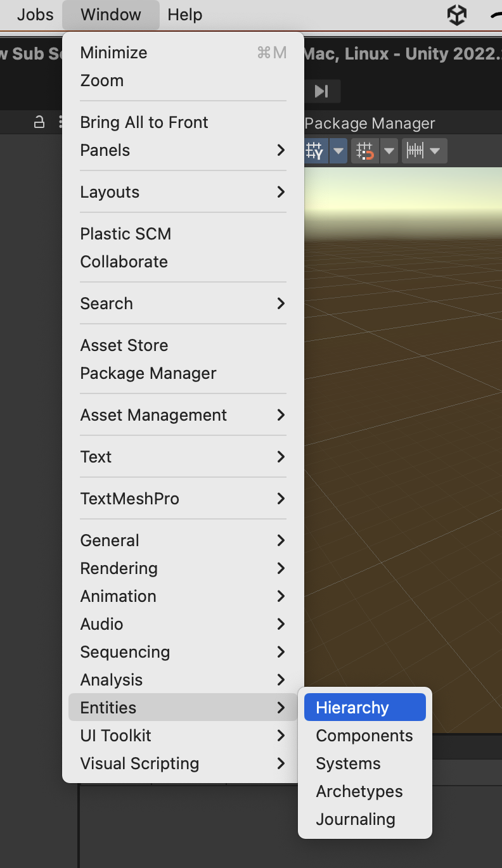Expand the Audio submenu
Image resolution: width=502 pixels, height=868 pixels.
(x=183, y=624)
